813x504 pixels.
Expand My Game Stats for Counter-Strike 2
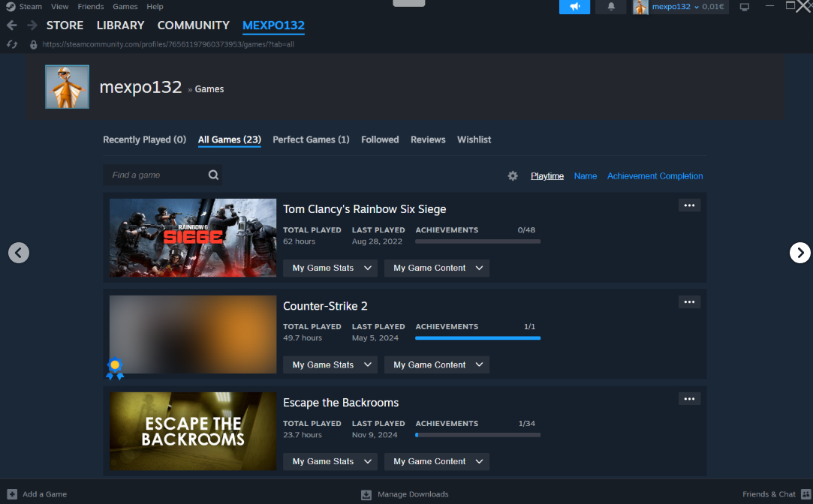330,364
